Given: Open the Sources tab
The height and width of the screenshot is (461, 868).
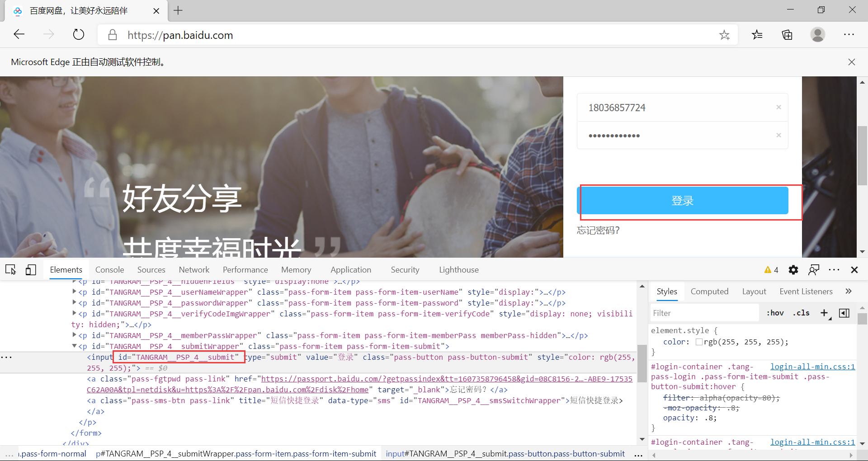Looking at the screenshot, I should (151, 270).
